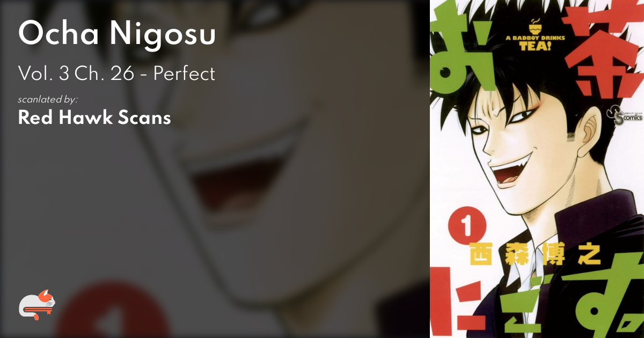This screenshot has width=644, height=338.
Task: Click the 'scanlated by:' label
Action: [x=48, y=99]
